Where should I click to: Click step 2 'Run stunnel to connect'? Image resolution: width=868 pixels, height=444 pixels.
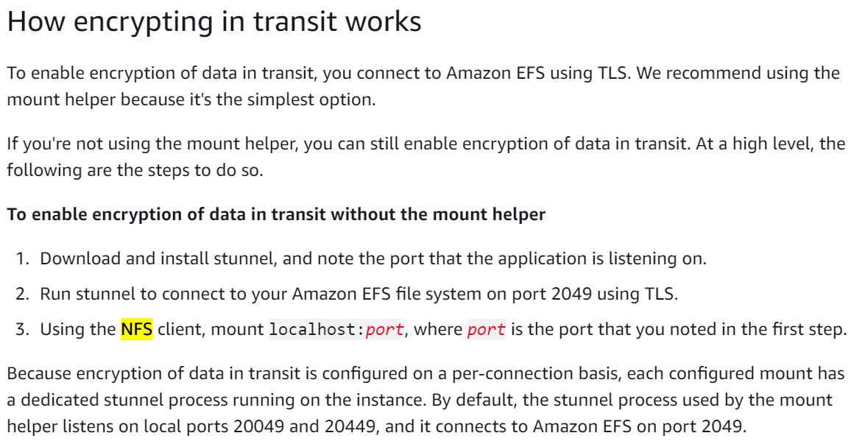pyautogui.click(x=359, y=294)
